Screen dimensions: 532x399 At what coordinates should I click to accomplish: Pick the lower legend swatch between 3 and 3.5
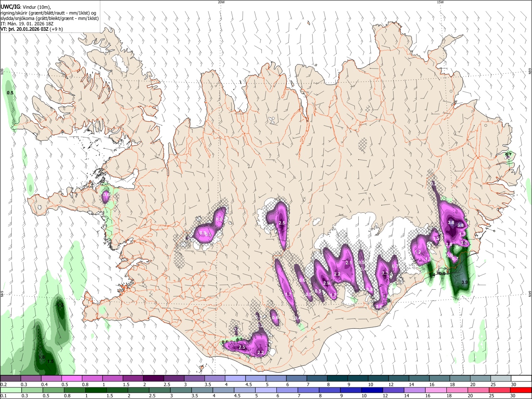(x=181, y=390)
